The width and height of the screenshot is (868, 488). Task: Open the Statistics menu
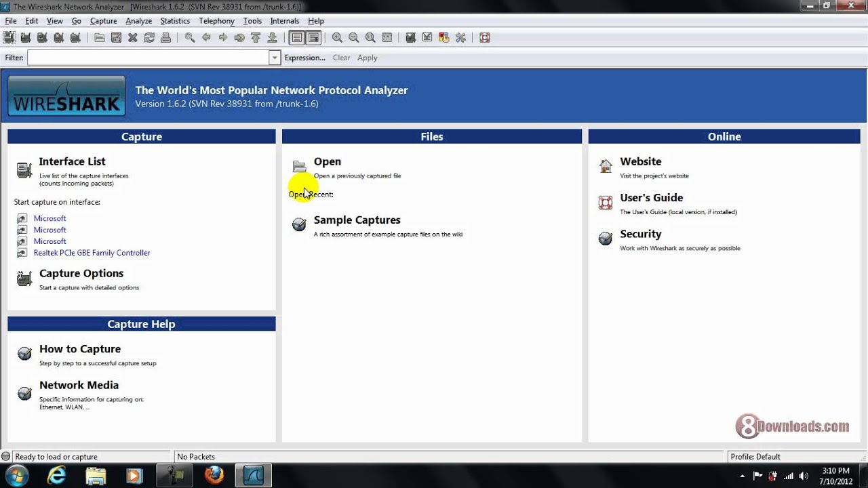(176, 21)
